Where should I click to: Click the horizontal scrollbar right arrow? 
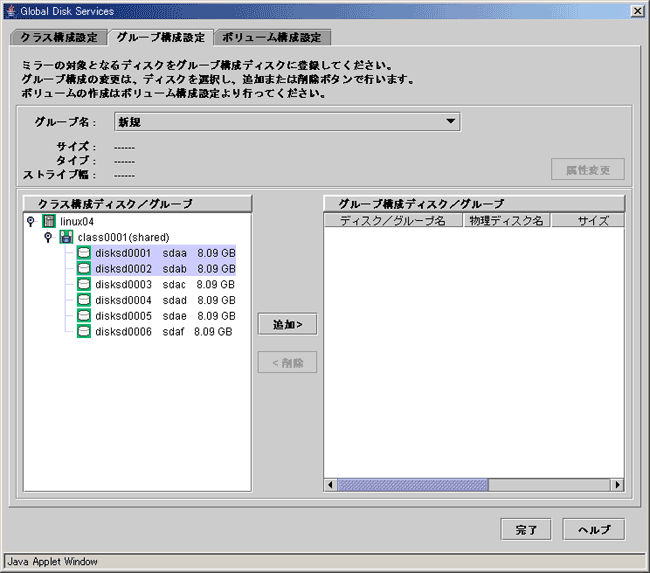618,485
